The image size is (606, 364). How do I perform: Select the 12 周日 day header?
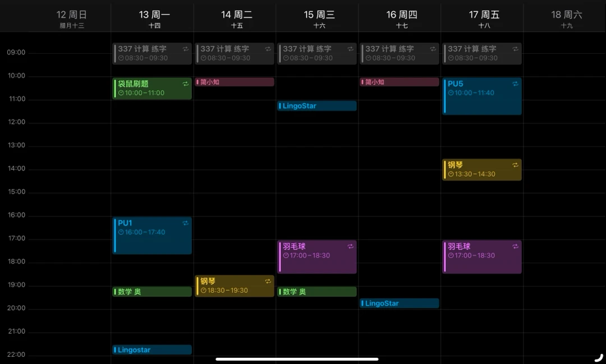click(x=72, y=19)
